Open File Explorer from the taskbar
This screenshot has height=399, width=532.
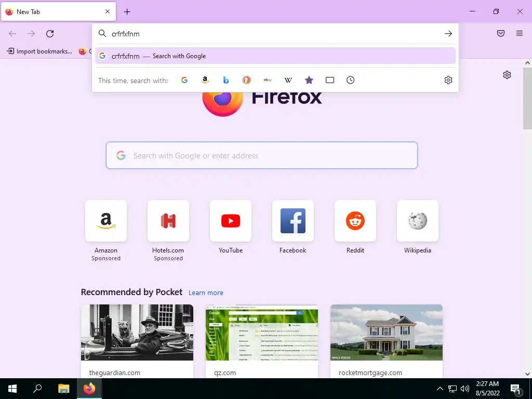click(x=63, y=389)
